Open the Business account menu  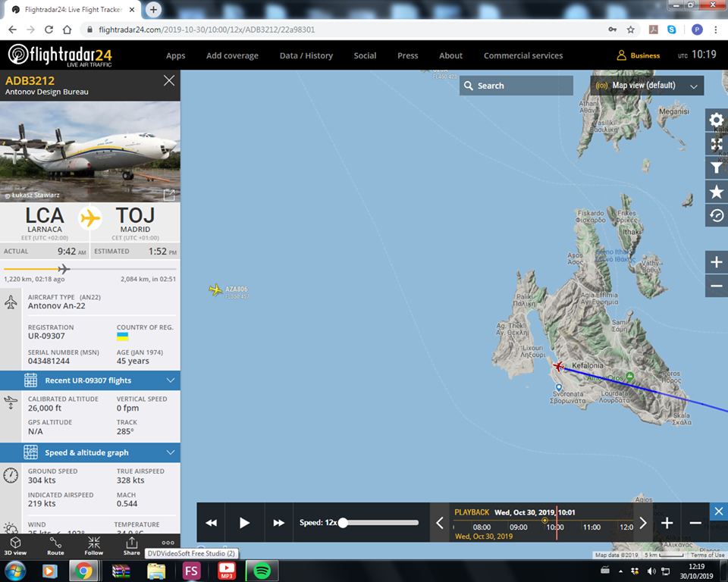(x=639, y=55)
